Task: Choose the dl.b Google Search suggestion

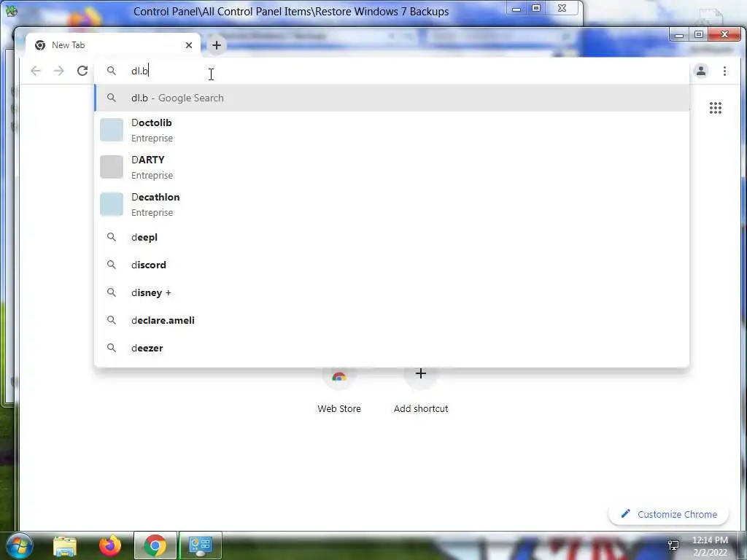Action: [392, 98]
